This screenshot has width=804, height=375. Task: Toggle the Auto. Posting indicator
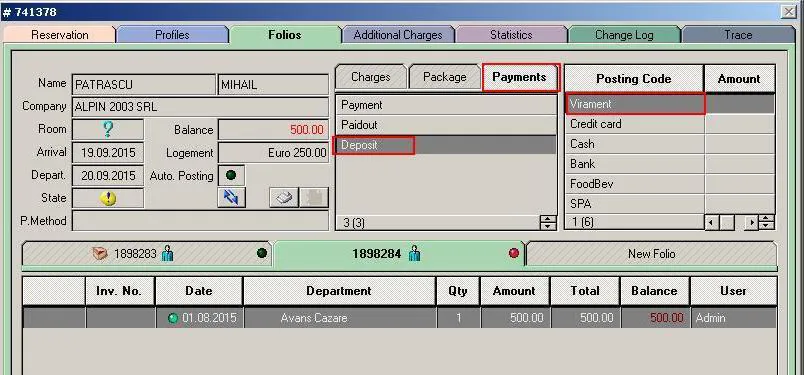(231, 175)
